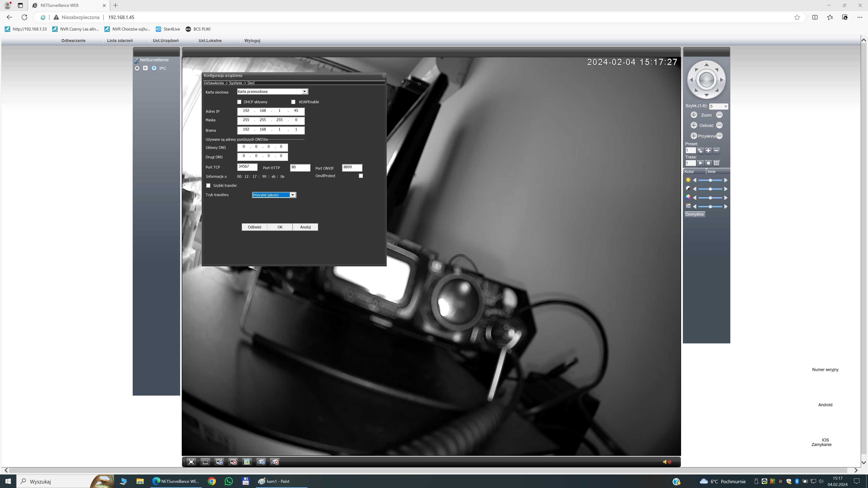Screen dimensions: 868x488
Task: Click the PTZ up arrow on the dial
Action: click(x=706, y=64)
